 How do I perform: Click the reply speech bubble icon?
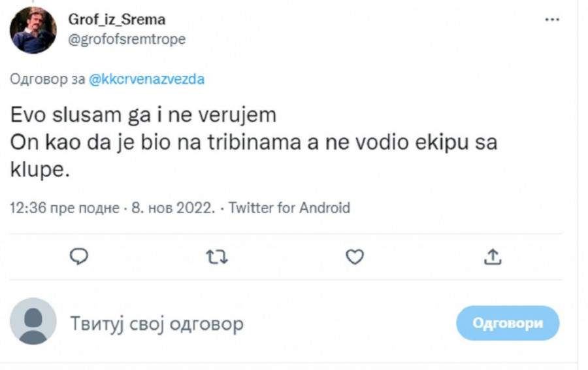click(79, 257)
